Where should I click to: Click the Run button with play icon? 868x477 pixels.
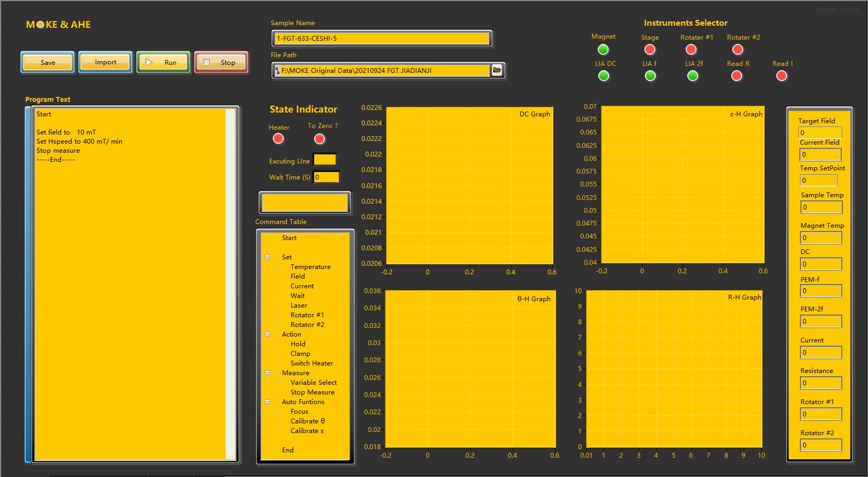pos(164,62)
